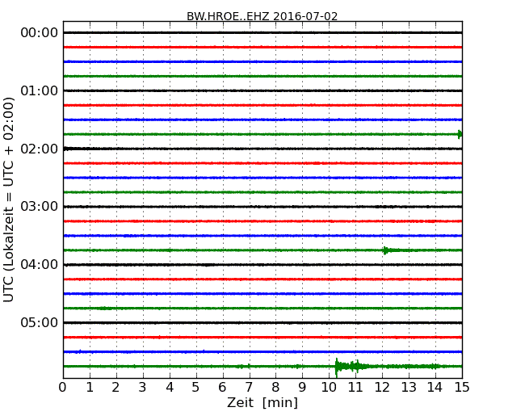Click the Zeit [min] axis label
This screenshot has height=420, width=525.
point(262,402)
